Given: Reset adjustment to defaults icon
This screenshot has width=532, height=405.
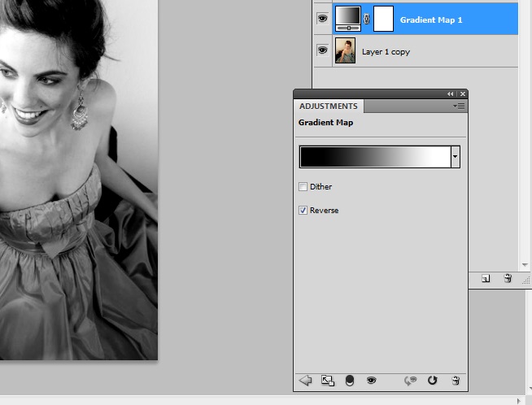Looking at the screenshot, I should (433, 380).
